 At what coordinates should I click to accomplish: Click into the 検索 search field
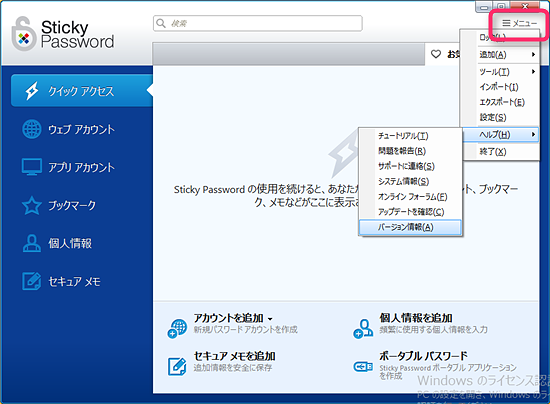click(258, 23)
